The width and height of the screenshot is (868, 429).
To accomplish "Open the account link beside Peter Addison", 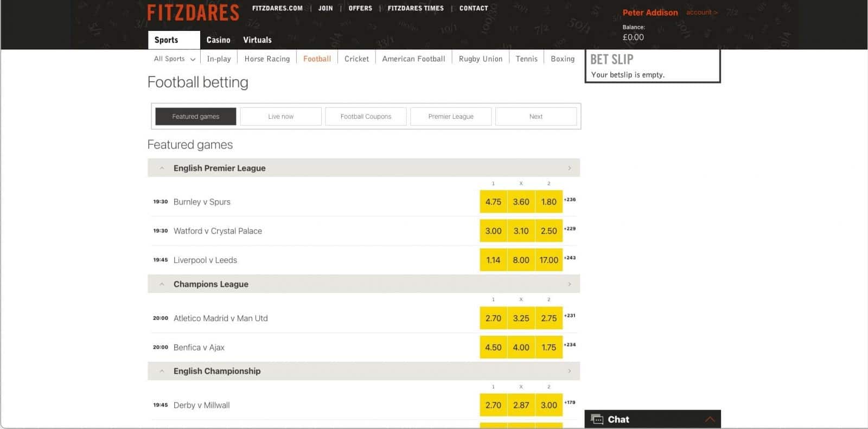I will click(x=701, y=12).
